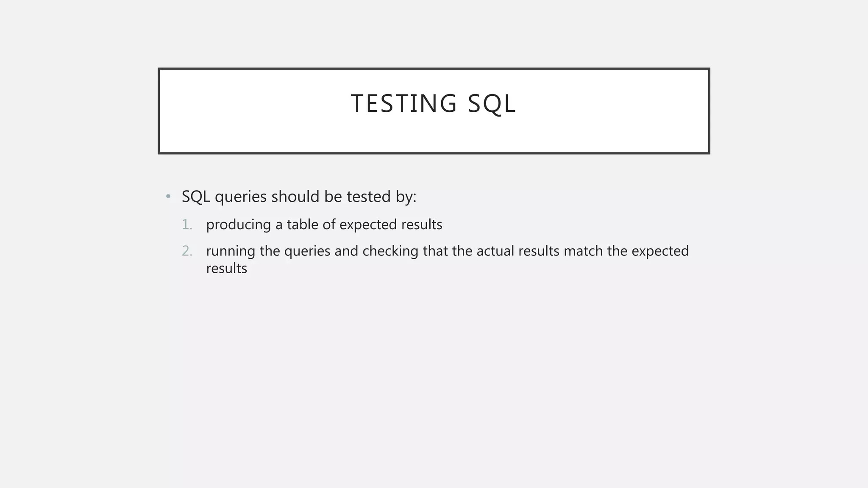Click the word TESTING in the title
This screenshot has height=488, width=868.
pyautogui.click(x=403, y=104)
